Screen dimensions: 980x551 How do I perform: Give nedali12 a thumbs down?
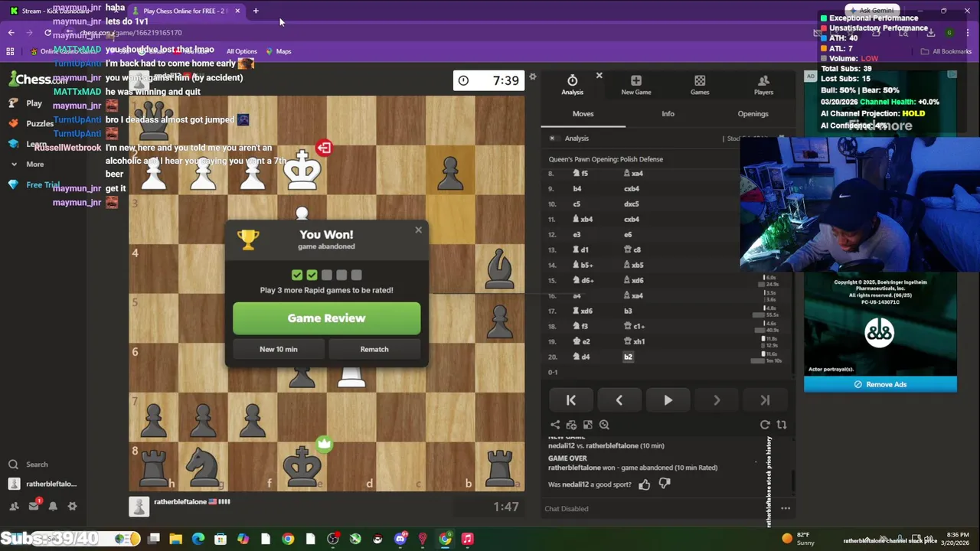[665, 484]
